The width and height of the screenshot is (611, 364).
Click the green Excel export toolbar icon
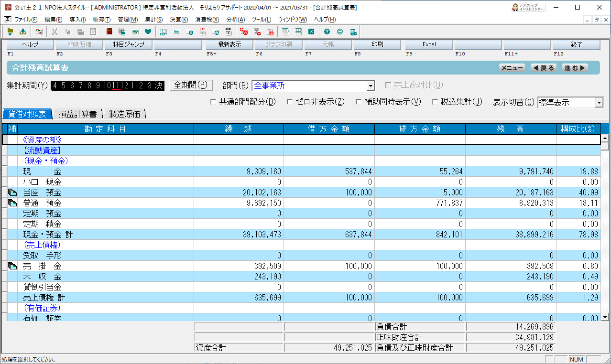(x=311, y=32)
